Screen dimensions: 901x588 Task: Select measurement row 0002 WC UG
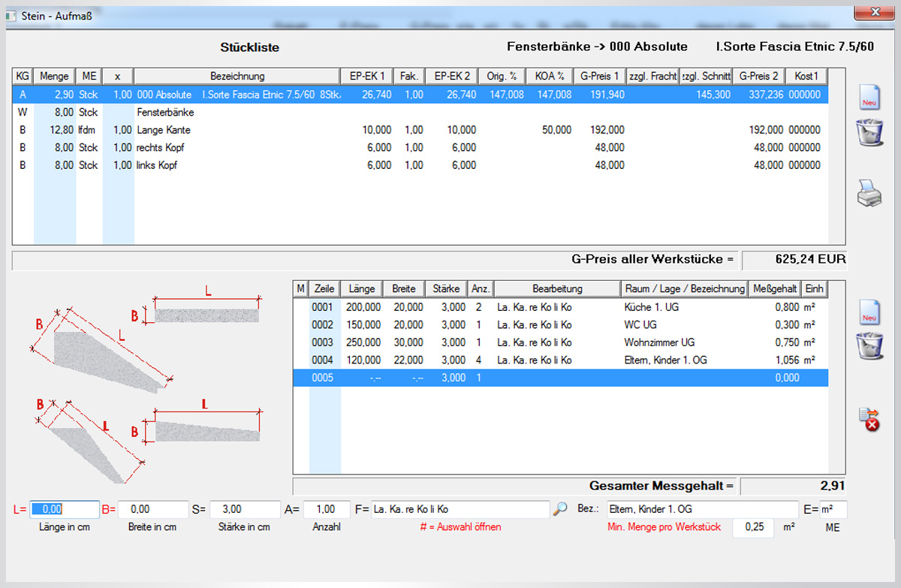coord(561,324)
